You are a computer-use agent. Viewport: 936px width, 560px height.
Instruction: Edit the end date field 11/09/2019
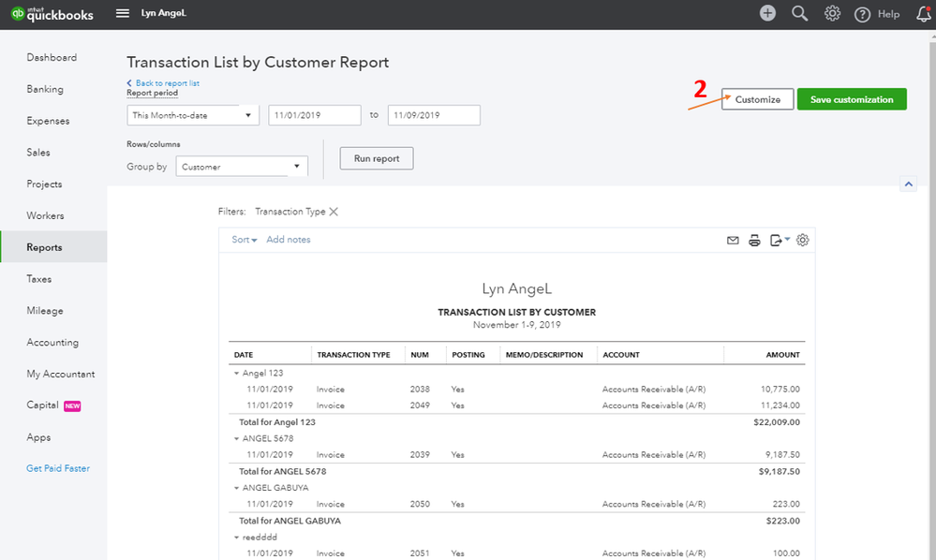click(x=434, y=115)
